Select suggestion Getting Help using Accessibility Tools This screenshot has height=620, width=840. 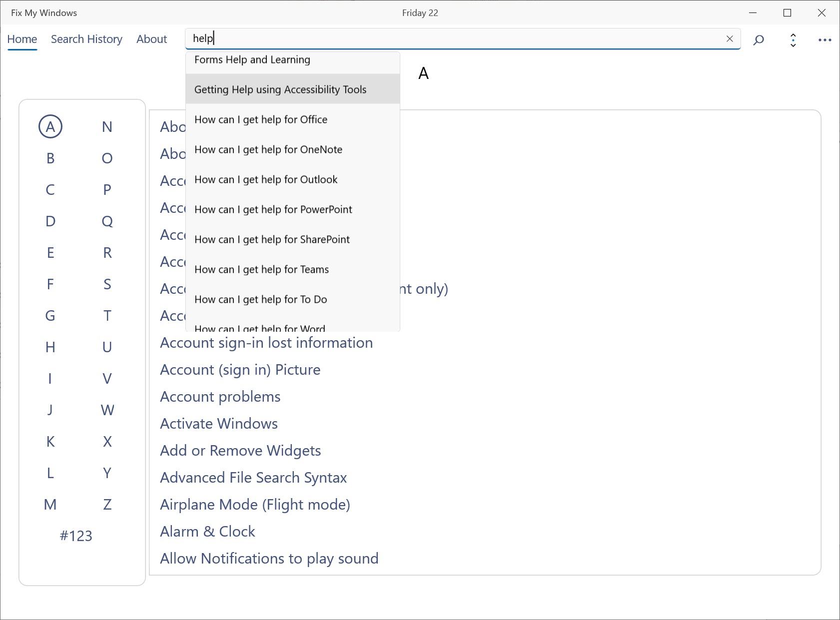click(280, 89)
